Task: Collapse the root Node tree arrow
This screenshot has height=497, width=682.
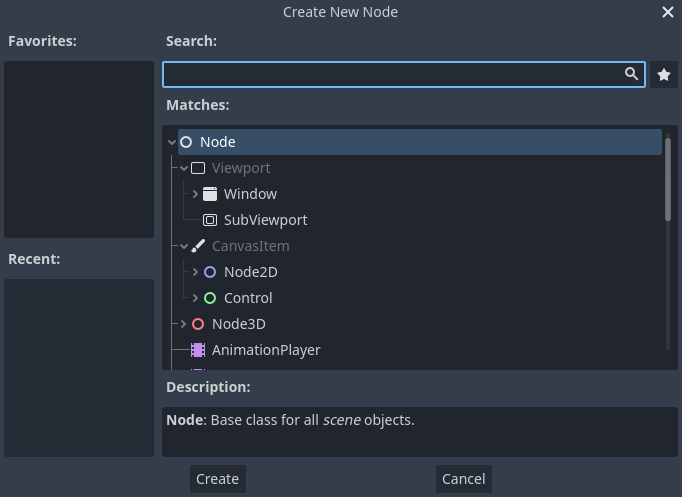Action: [172, 142]
